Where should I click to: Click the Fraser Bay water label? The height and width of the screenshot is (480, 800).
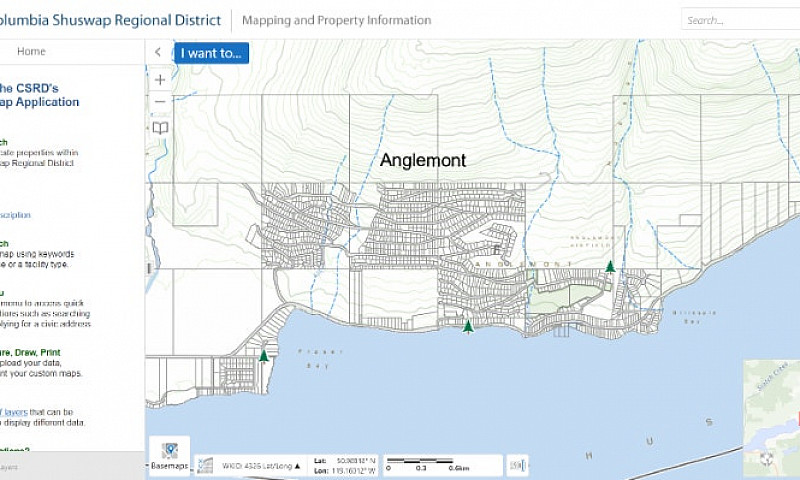320,359
